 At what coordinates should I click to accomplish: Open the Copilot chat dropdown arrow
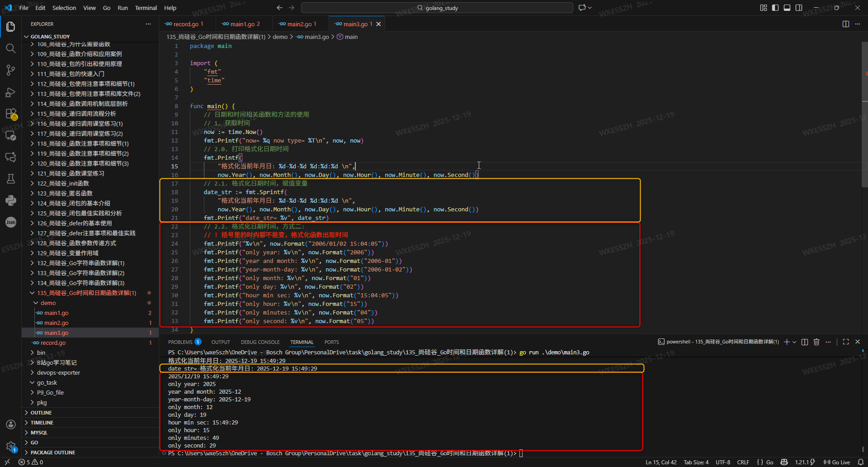click(590, 8)
